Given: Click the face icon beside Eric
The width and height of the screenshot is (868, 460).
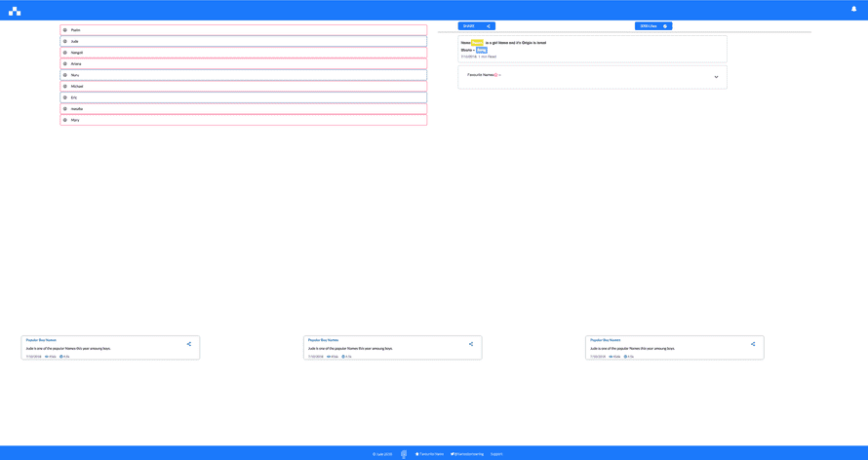Looking at the screenshot, I should coord(64,97).
